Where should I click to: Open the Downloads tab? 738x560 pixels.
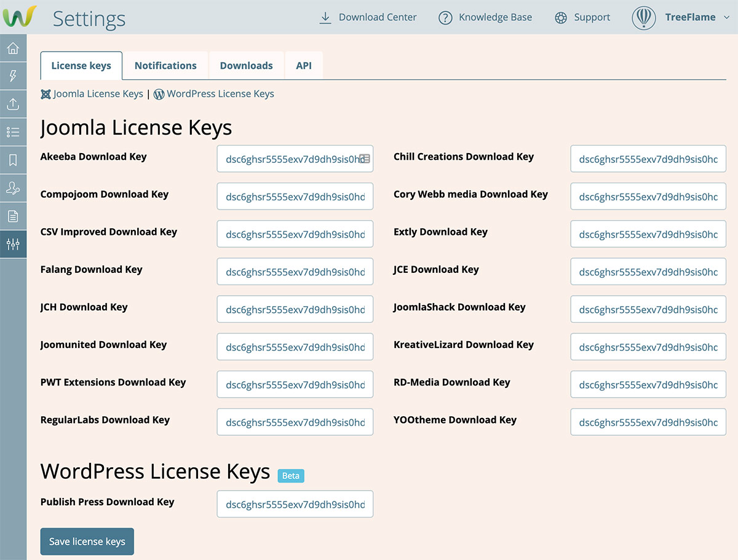(x=246, y=66)
